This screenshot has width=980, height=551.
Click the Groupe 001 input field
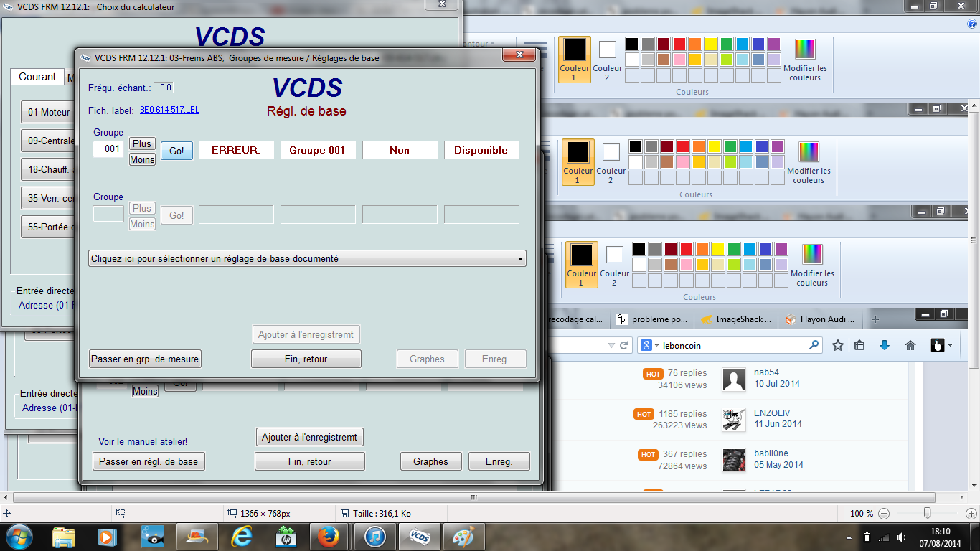click(x=108, y=149)
